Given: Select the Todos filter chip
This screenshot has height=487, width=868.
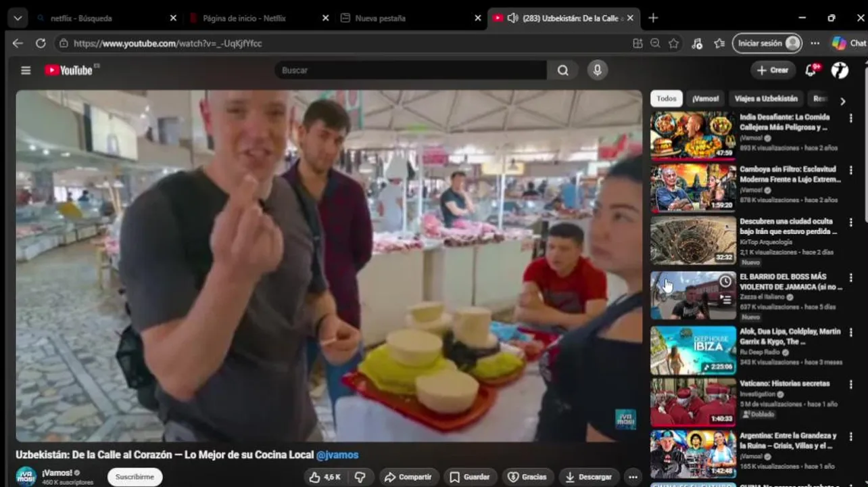Looking at the screenshot, I should (667, 99).
